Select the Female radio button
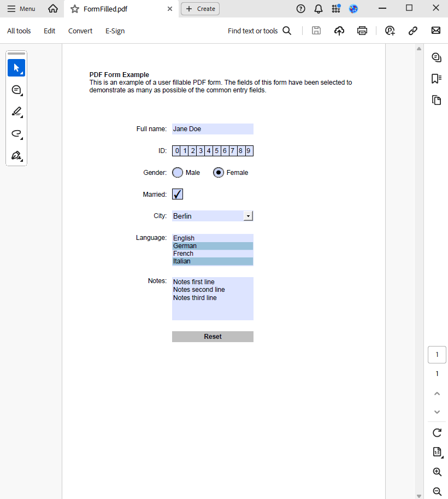This screenshot has height=499, width=448. click(219, 172)
